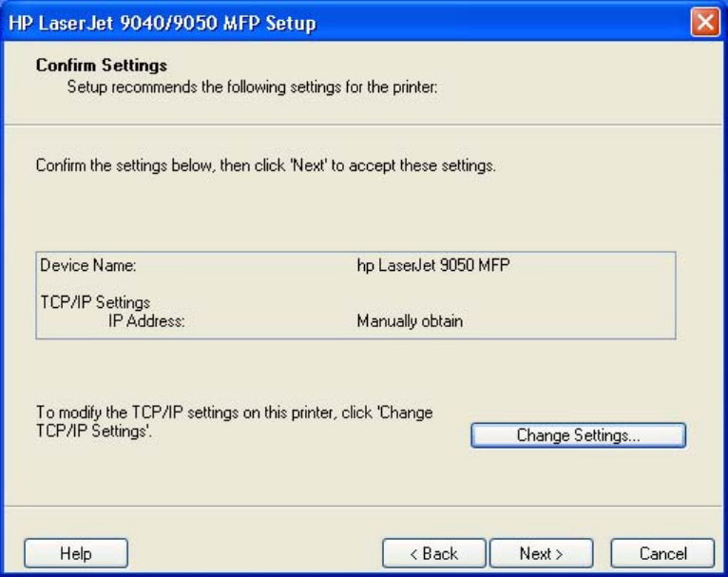The height and width of the screenshot is (577, 728).
Task: Accept the settings by clicking Next
Action: coord(542,553)
